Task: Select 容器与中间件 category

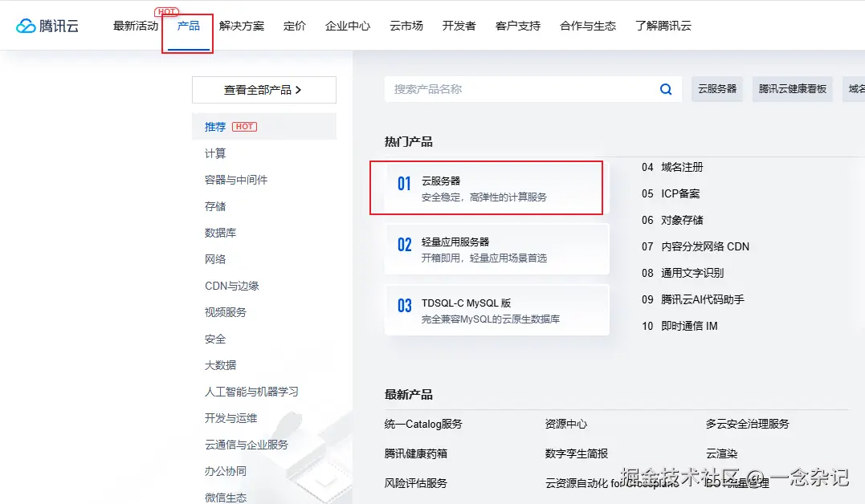Action: (236, 180)
